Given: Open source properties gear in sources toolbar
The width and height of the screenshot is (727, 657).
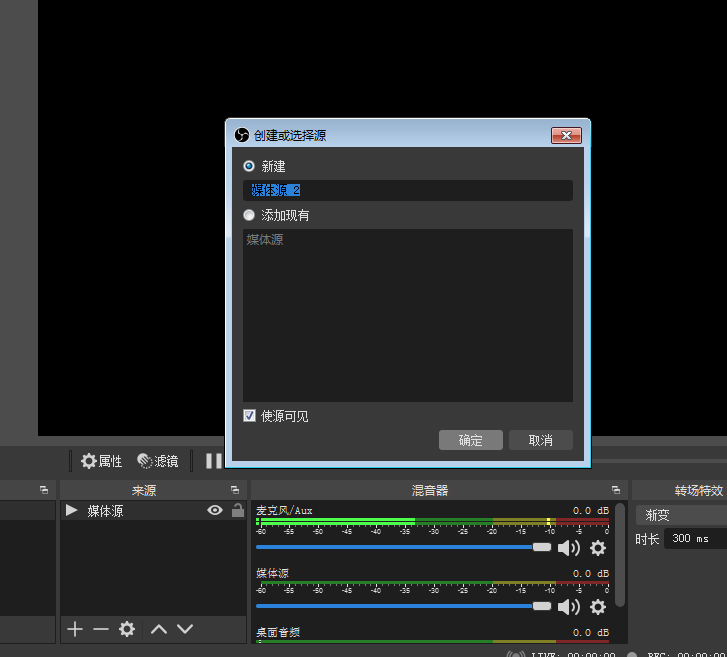Looking at the screenshot, I should pos(127,629).
